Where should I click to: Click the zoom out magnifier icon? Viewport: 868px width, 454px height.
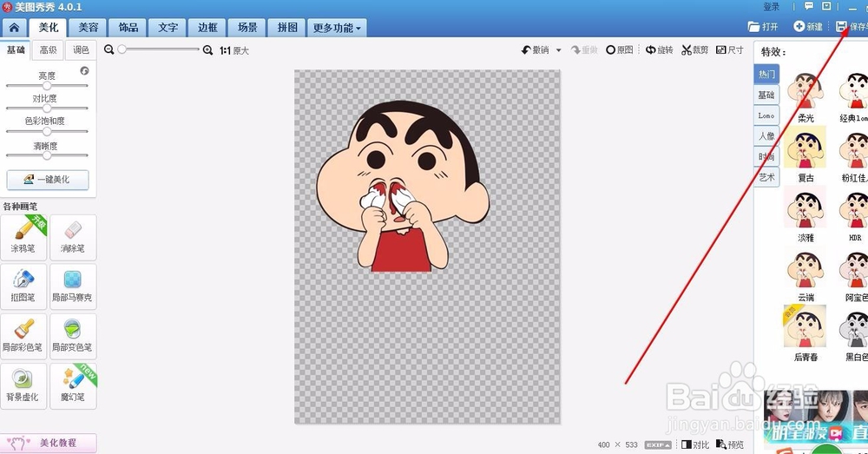[x=109, y=49]
